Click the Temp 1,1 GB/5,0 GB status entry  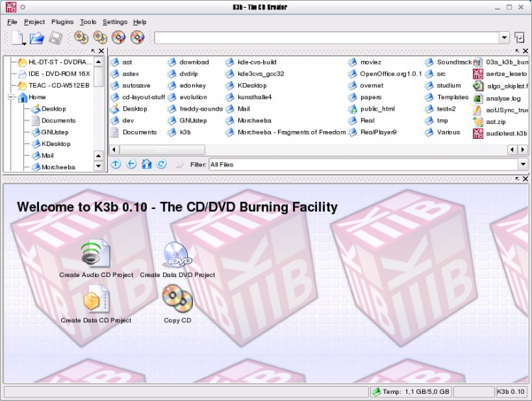click(x=411, y=392)
